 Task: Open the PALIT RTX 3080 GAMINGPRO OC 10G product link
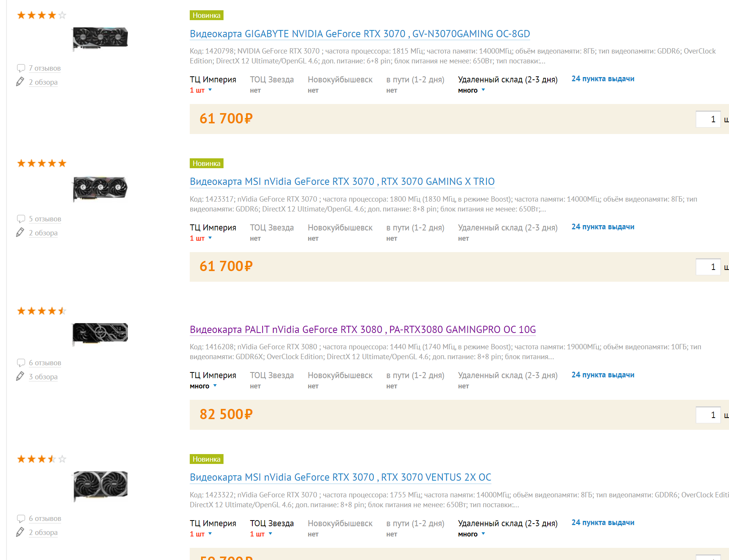(x=363, y=330)
